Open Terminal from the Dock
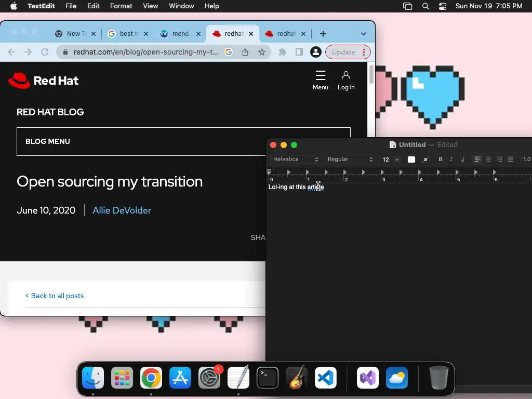This screenshot has width=532, height=399. pos(268,378)
